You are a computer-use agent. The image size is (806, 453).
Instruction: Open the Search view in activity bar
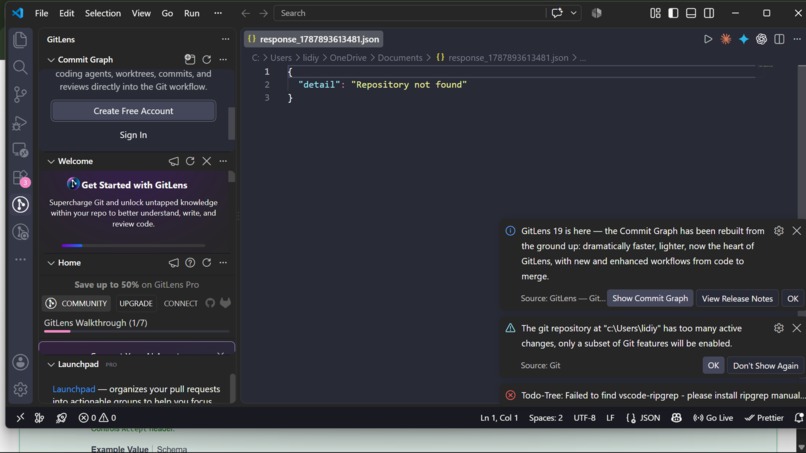click(20, 67)
